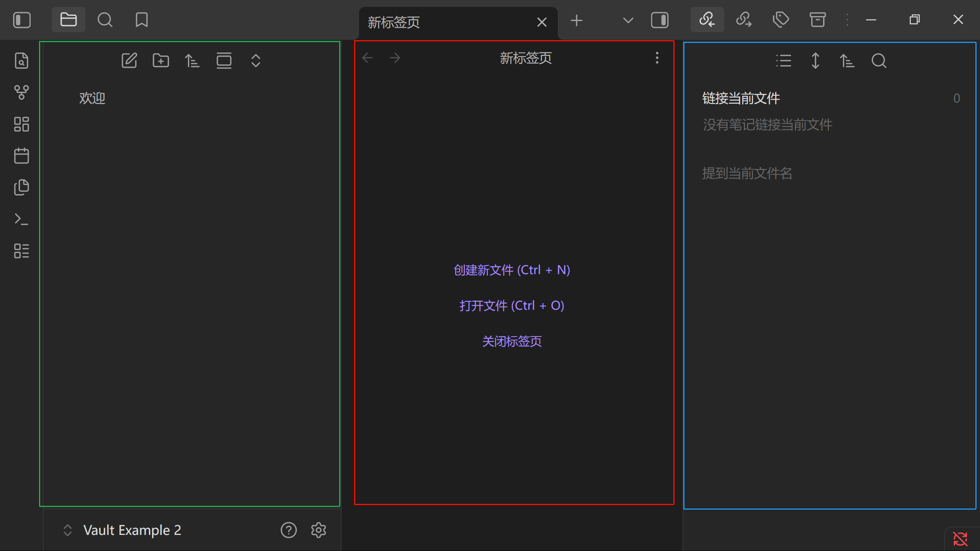
Task: Open the canvas icon in ribbon
Action: pyautogui.click(x=21, y=124)
